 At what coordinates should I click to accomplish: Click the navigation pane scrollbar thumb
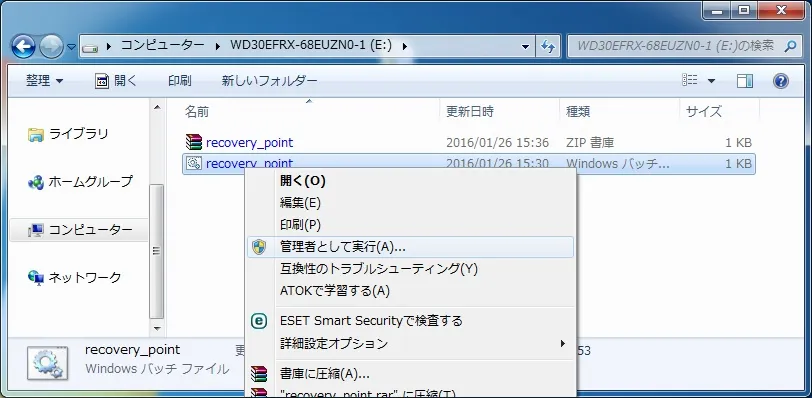[x=157, y=252]
